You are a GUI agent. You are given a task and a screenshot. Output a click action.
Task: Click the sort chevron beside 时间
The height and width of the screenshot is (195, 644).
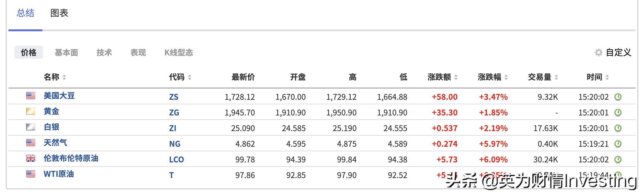(607, 77)
